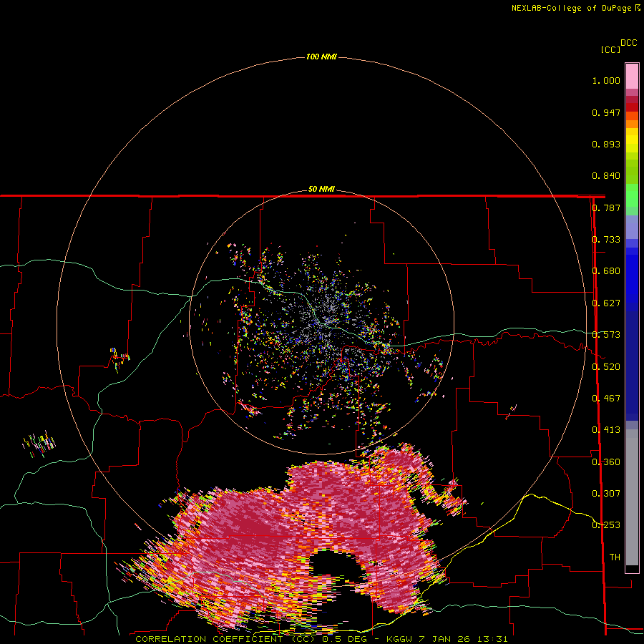The image size is (644, 644).
Task: Click the 0.307 legend value
Action: pos(606,494)
